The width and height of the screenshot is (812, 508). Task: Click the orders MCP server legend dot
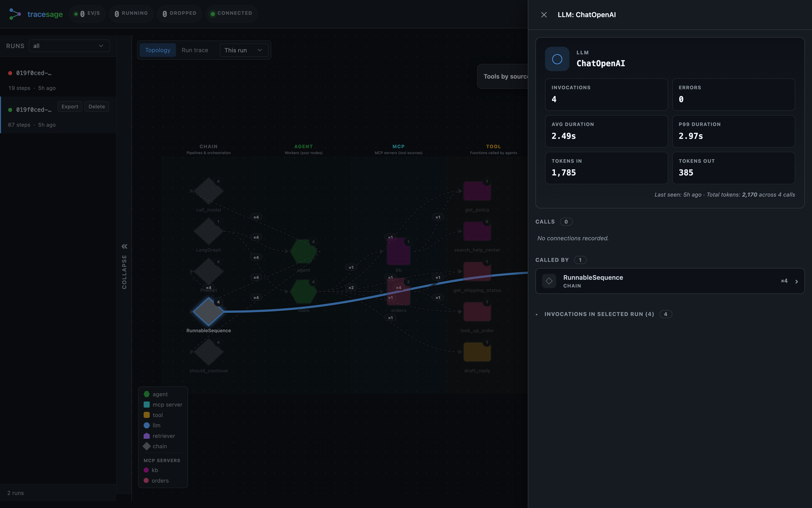pyautogui.click(x=146, y=480)
